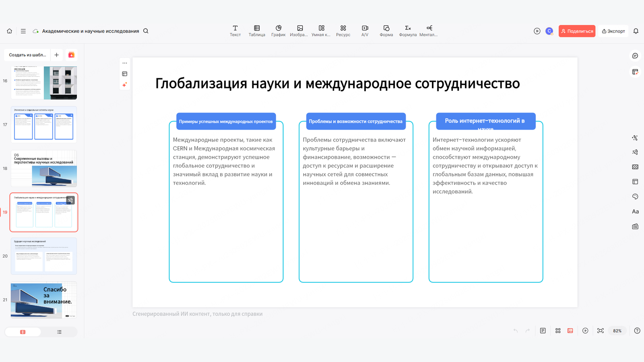
Task: Select the 'Спасибо за внимание' slide thumbnail
Action: pos(44,300)
